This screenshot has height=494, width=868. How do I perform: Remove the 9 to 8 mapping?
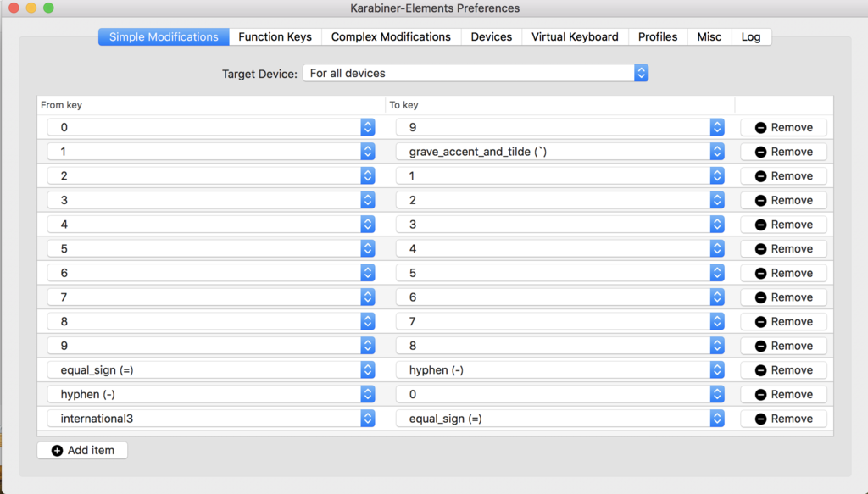[x=784, y=346]
